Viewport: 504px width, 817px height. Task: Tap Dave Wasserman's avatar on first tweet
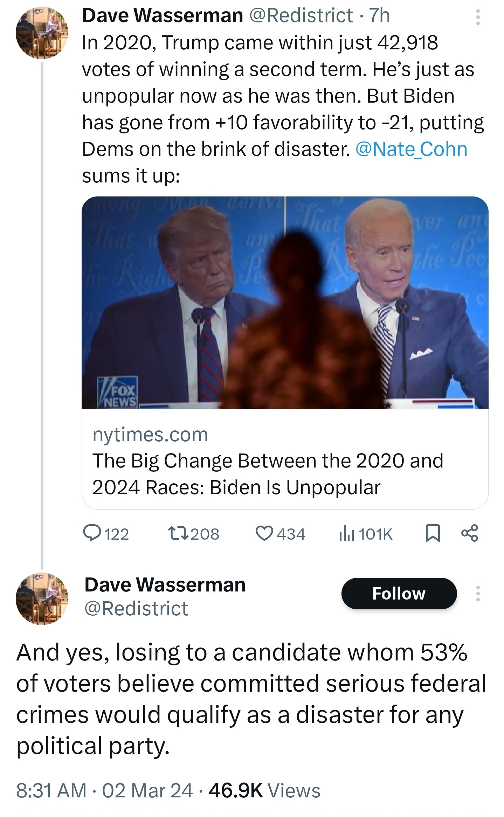click(x=42, y=33)
